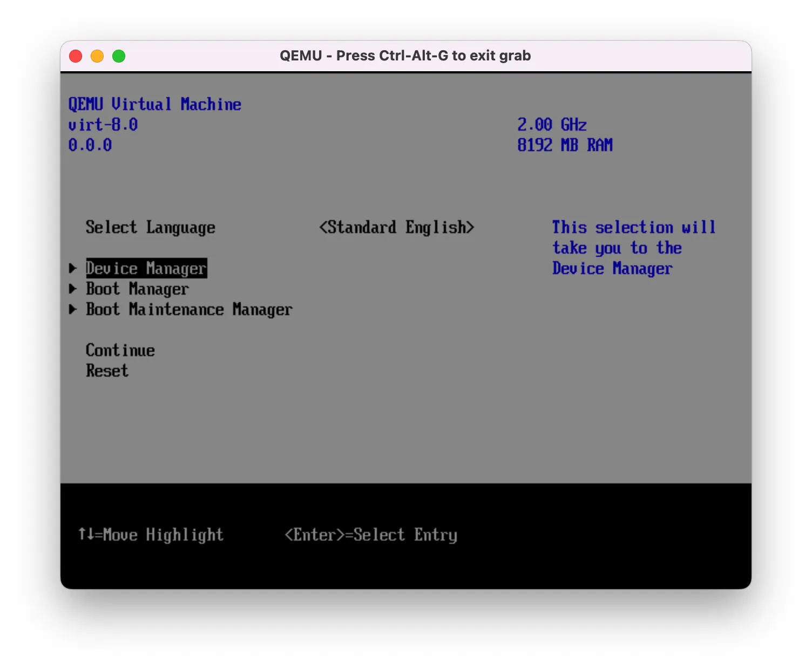Click the arrow beside Boot Manager

click(73, 289)
